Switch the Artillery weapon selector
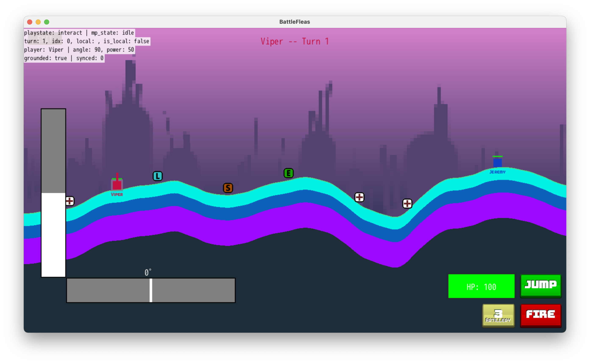Screen dimensions: 590x364 [498, 315]
